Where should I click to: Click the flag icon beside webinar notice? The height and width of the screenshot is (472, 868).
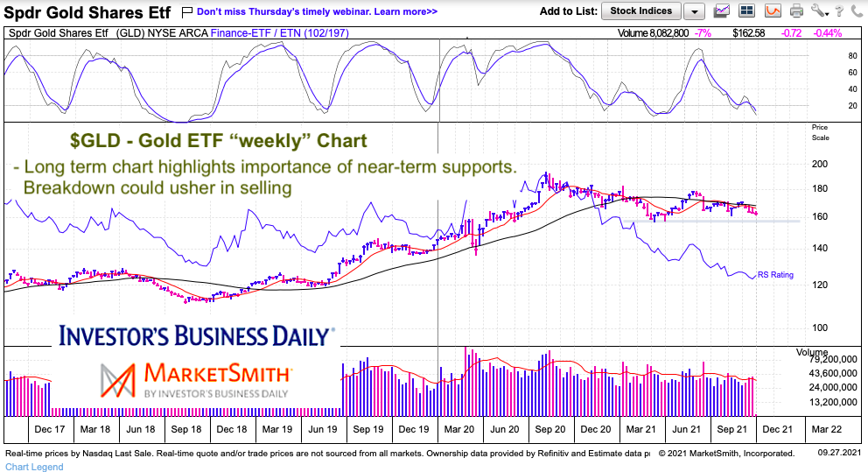click(x=187, y=11)
